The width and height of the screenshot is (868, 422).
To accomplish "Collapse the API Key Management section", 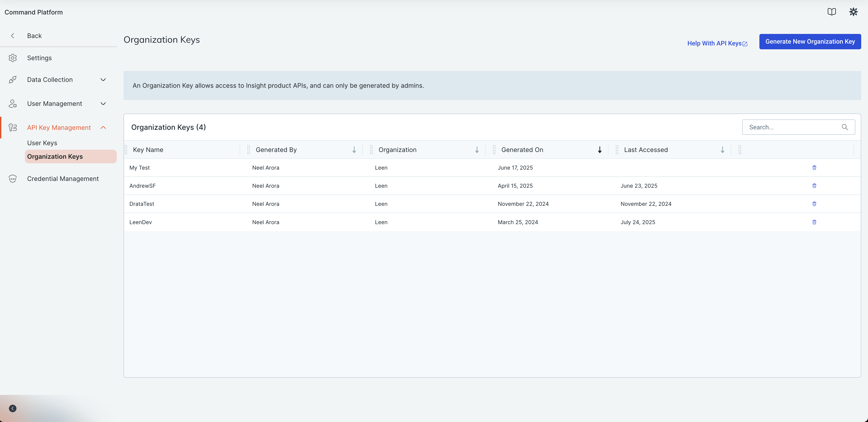I will [x=103, y=128].
